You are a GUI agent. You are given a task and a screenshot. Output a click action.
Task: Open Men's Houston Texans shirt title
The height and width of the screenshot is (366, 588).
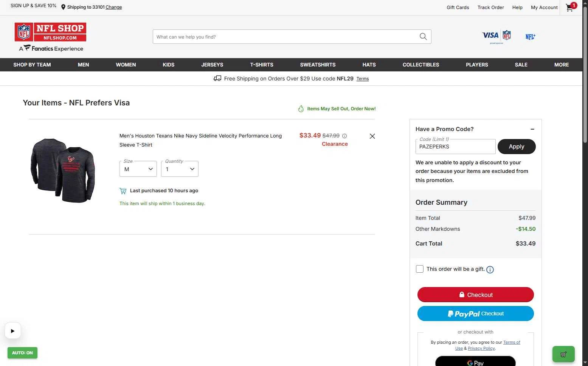pos(200,140)
